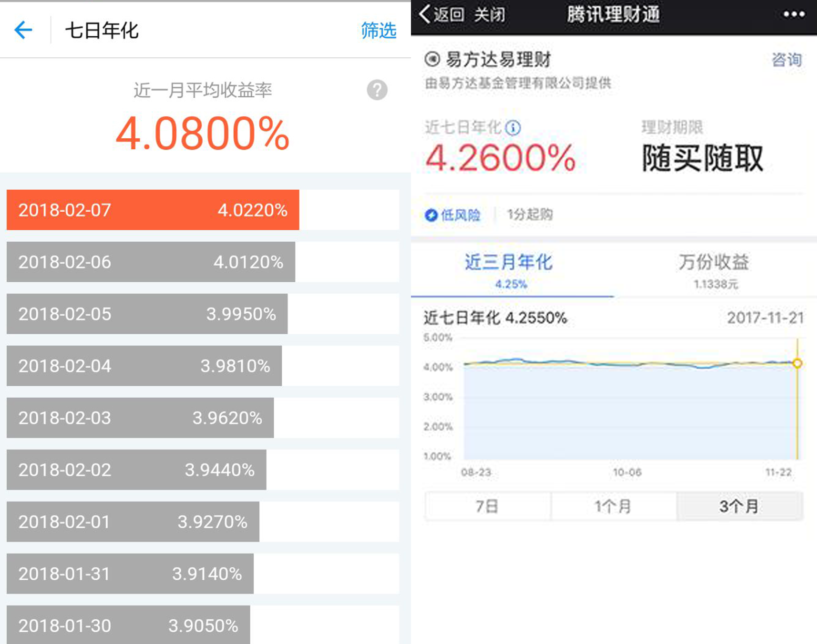Select the 2018-02-01 yield row

pyautogui.click(x=203, y=522)
